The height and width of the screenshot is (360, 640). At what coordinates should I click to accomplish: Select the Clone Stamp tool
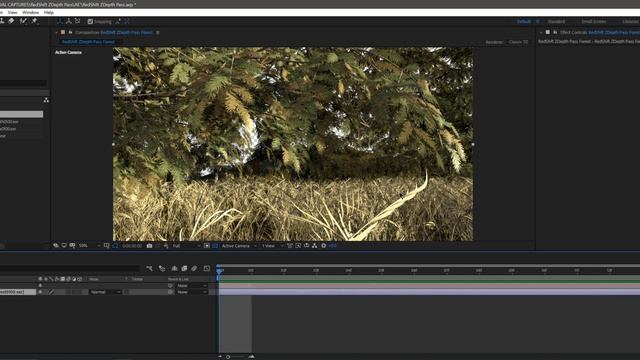pos(2,21)
